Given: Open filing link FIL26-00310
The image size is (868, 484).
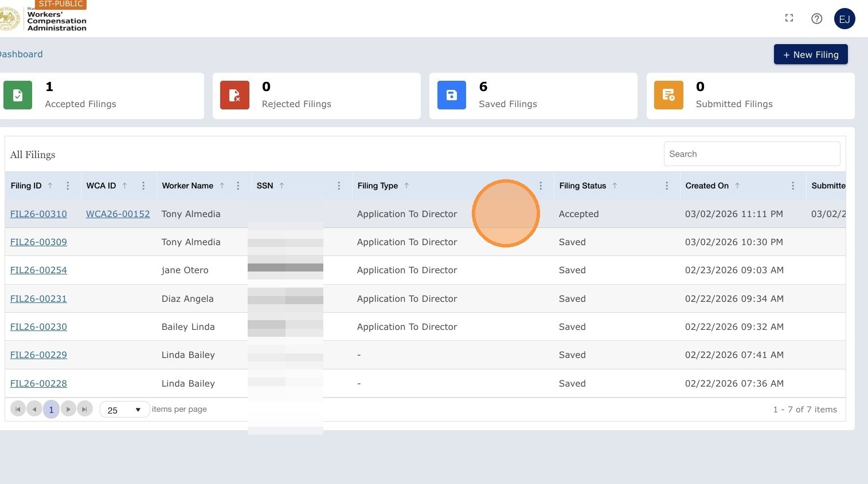Looking at the screenshot, I should 38,214.
